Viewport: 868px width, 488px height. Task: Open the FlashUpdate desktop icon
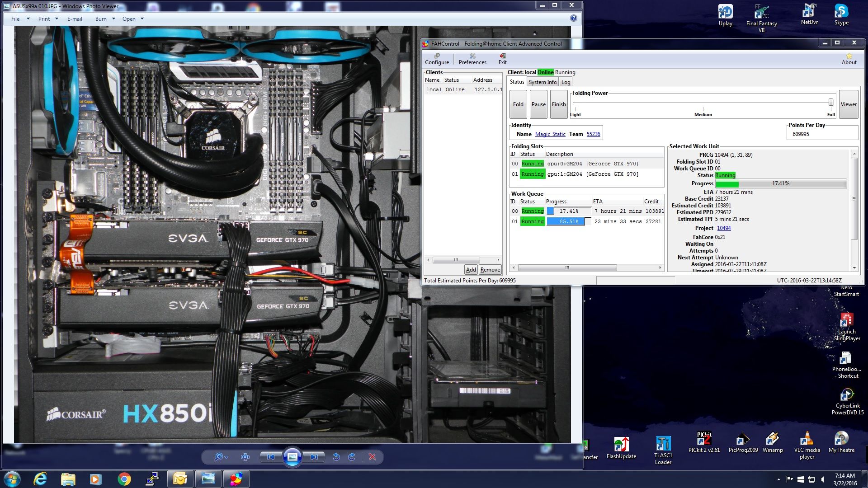(x=621, y=448)
